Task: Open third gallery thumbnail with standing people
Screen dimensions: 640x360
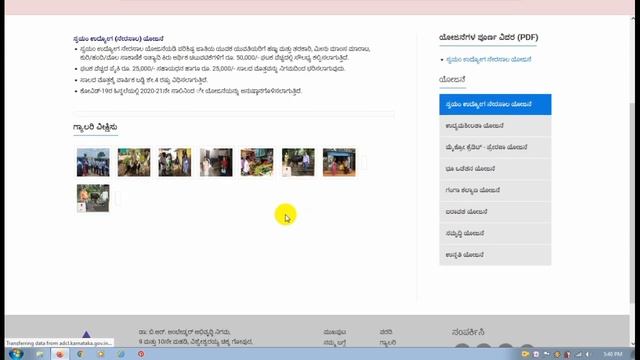Action: pos(175,162)
